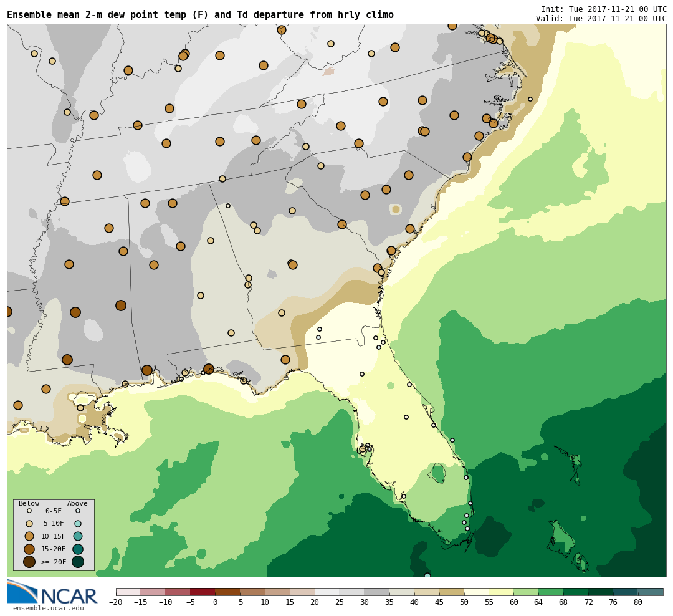Pick the colorbar swatch between 55 and 60
Screen dimensions: 673x616
pos(502,592)
